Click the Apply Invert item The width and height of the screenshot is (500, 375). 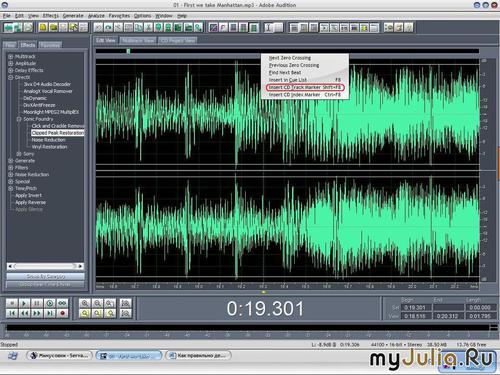[x=28, y=195]
